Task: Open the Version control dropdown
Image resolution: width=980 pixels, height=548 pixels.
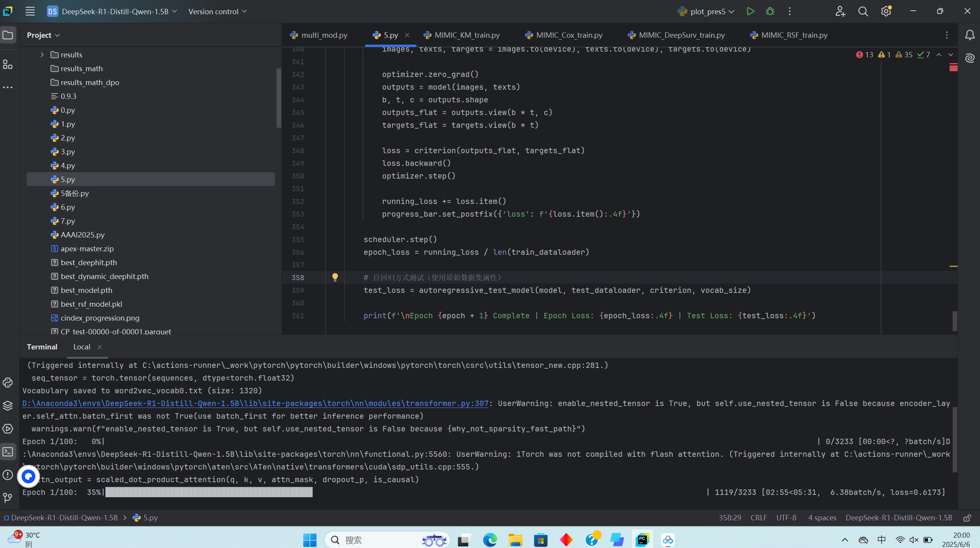Action: coord(217,11)
